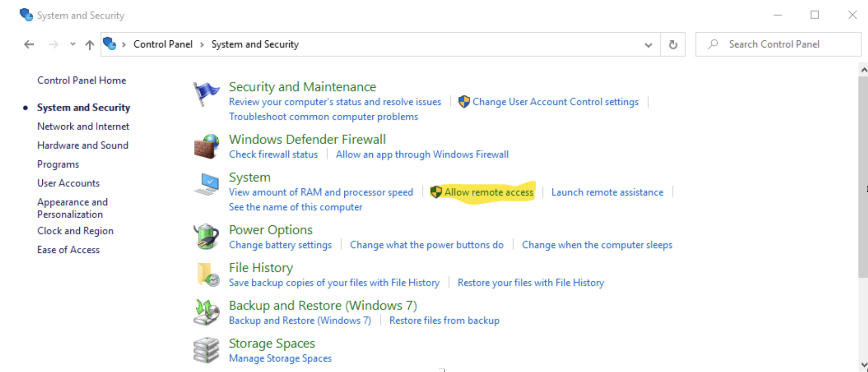Review your computer's status and resolve issues
The image size is (868, 372).
335,102
